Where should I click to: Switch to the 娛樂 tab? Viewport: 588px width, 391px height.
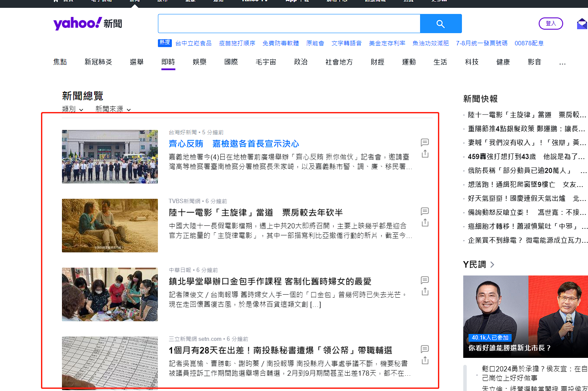click(199, 62)
